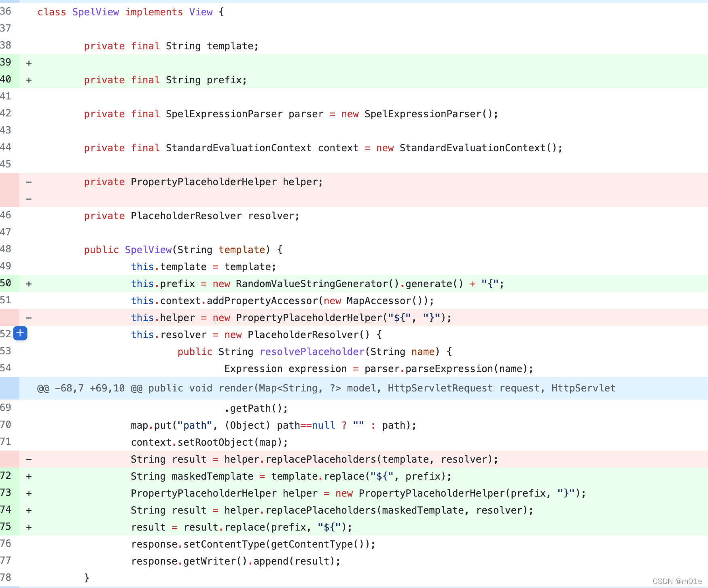Click the blue add-comment plus icon

pyautogui.click(x=20, y=333)
